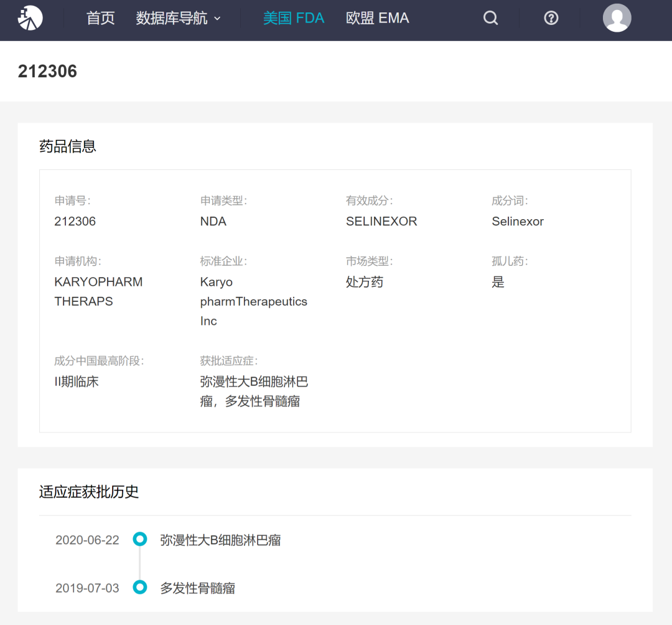Click applicant KARYOPHARM THERAPS
This screenshot has width=672, height=625.
tap(98, 291)
